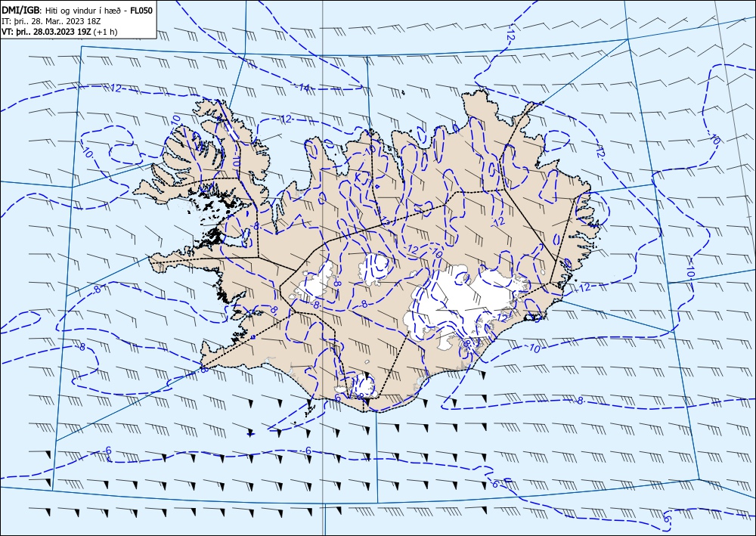Select the 'Hiti og vindur í hæð' title text
The width and height of the screenshot is (756, 536).
pyautogui.click(x=85, y=10)
